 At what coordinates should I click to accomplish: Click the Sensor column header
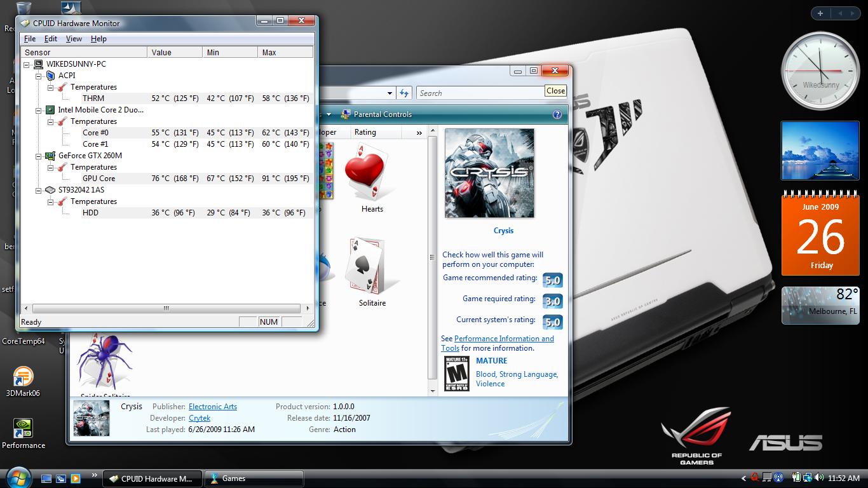pyautogui.click(x=85, y=52)
